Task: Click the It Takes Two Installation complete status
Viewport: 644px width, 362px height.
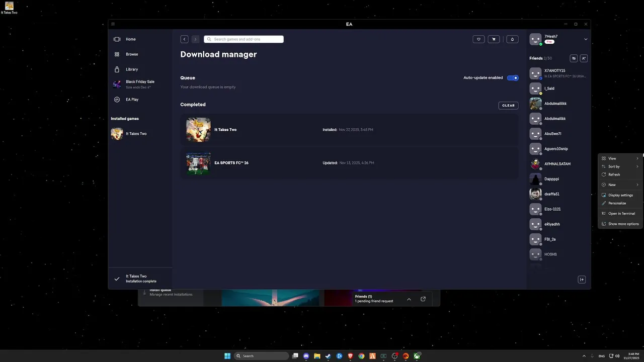Action: (x=141, y=279)
